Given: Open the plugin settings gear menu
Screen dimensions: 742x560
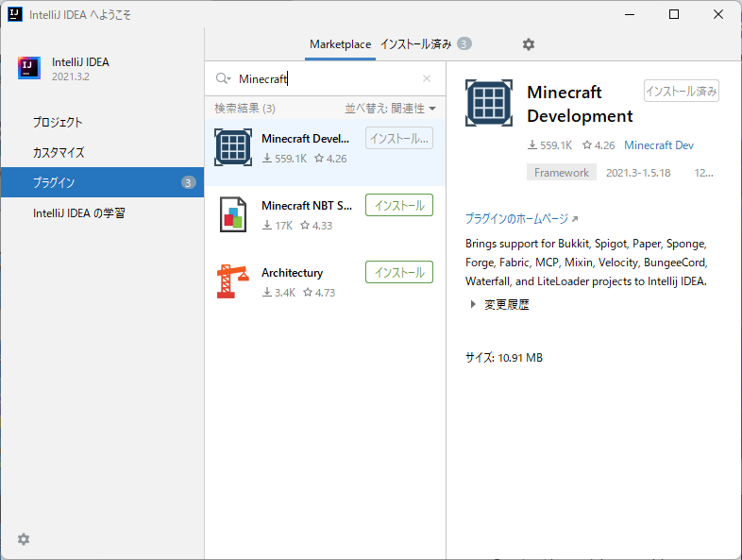Looking at the screenshot, I should click(529, 44).
